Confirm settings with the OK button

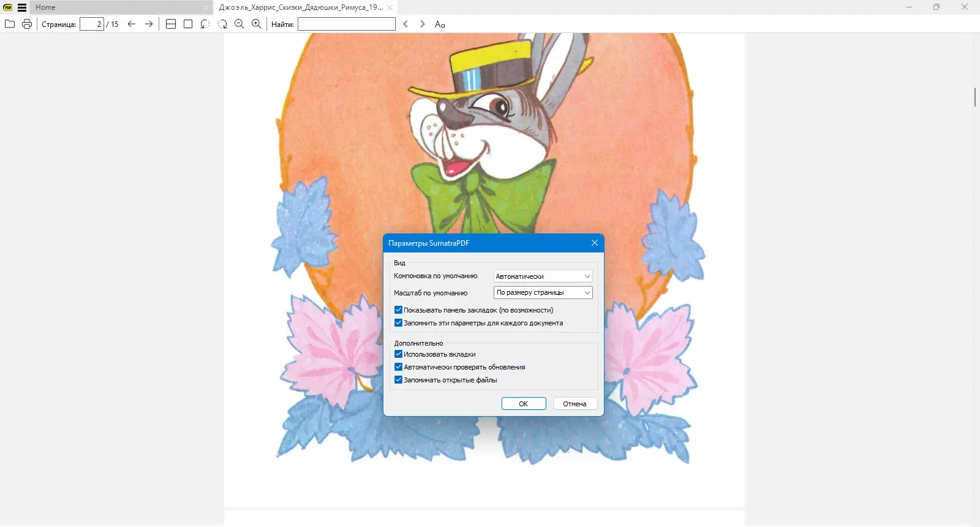click(524, 404)
